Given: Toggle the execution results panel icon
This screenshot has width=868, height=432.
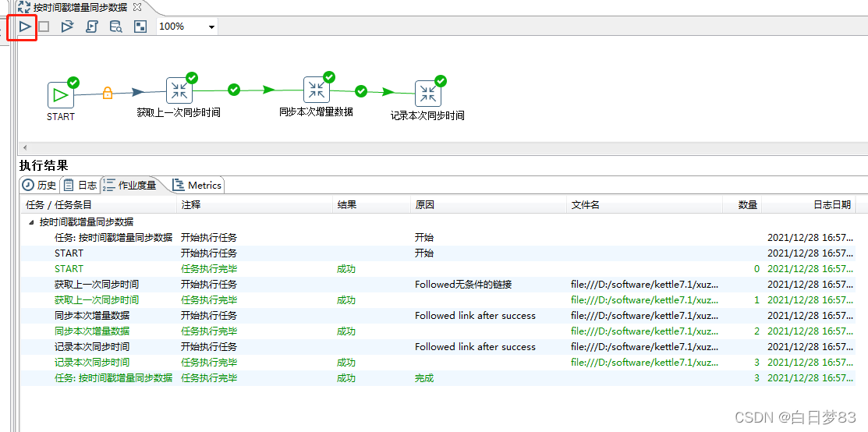Looking at the screenshot, I should click(140, 26).
